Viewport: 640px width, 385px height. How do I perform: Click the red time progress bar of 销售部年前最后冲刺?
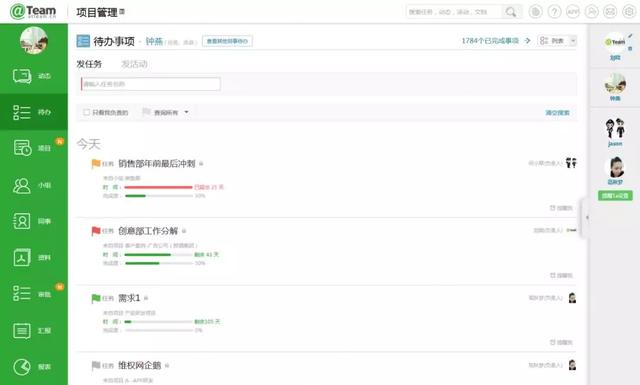[x=158, y=187]
